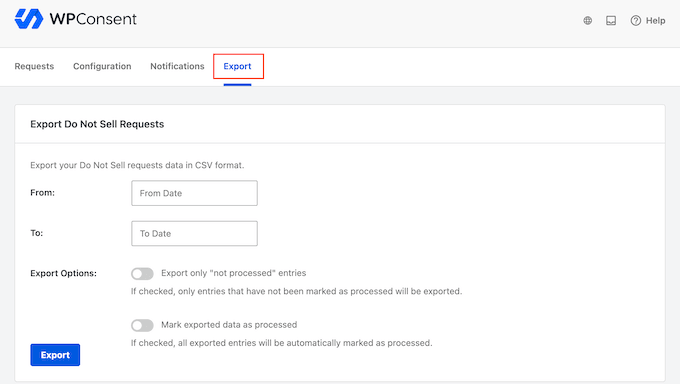Select the Export Do Not Sell Requests heading
This screenshot has width=680, height=384.
pos(97,124)
